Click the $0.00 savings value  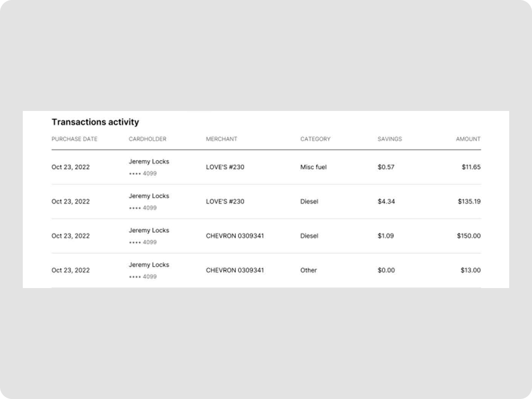[386, 270]
